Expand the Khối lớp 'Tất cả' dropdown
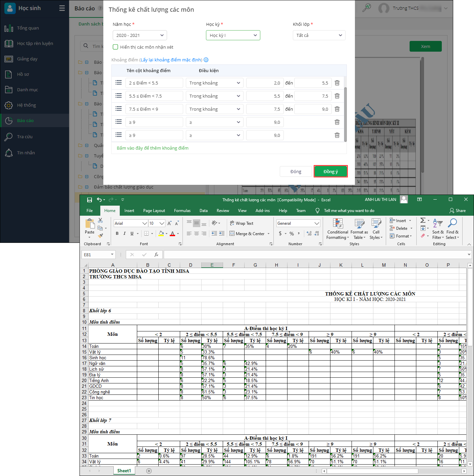The image size is (474, 476). 319,35
